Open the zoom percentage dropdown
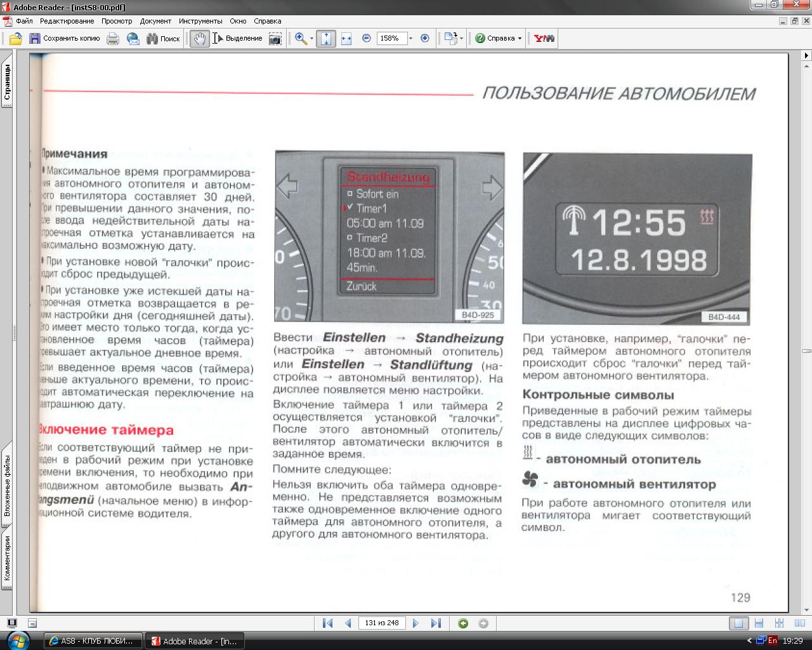812x650 pixels. (410, 39)
